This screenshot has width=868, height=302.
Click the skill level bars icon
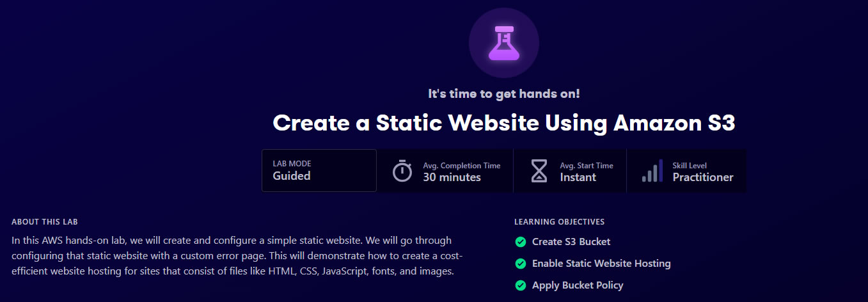click(652, 171)
